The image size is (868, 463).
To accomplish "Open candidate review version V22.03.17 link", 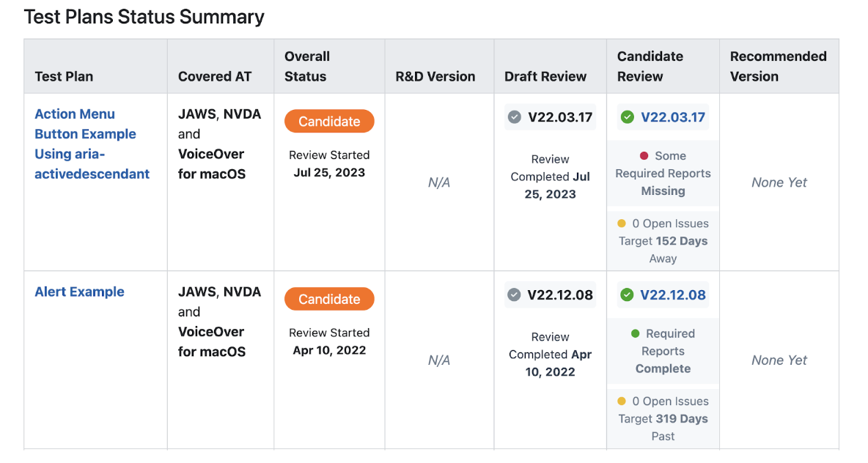I will [672, 117].
